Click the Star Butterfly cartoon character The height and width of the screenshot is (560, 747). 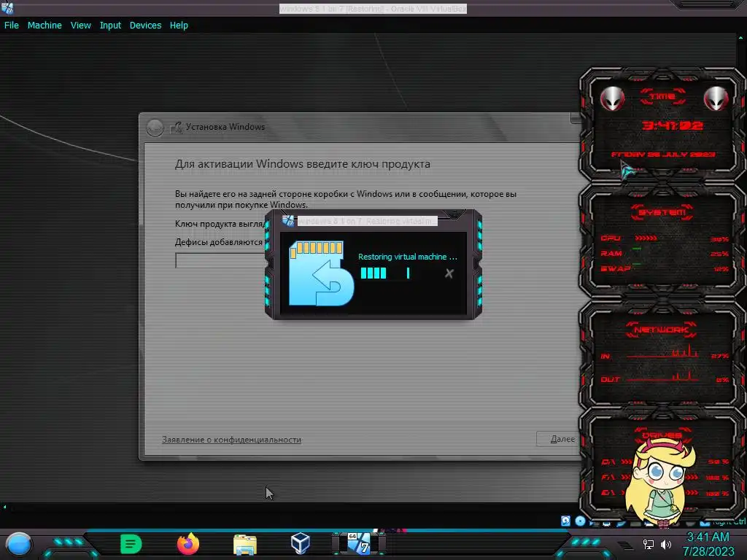tap(660, 483)
